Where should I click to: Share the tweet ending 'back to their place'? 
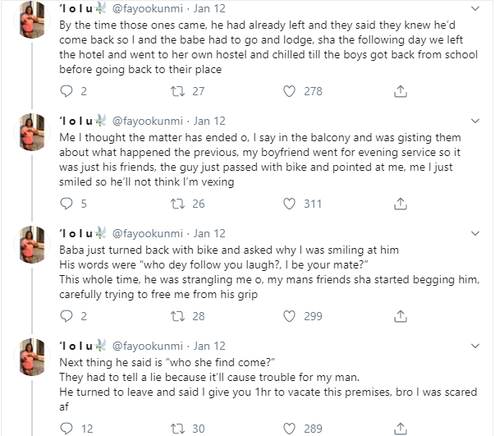(x=401, y=91)
